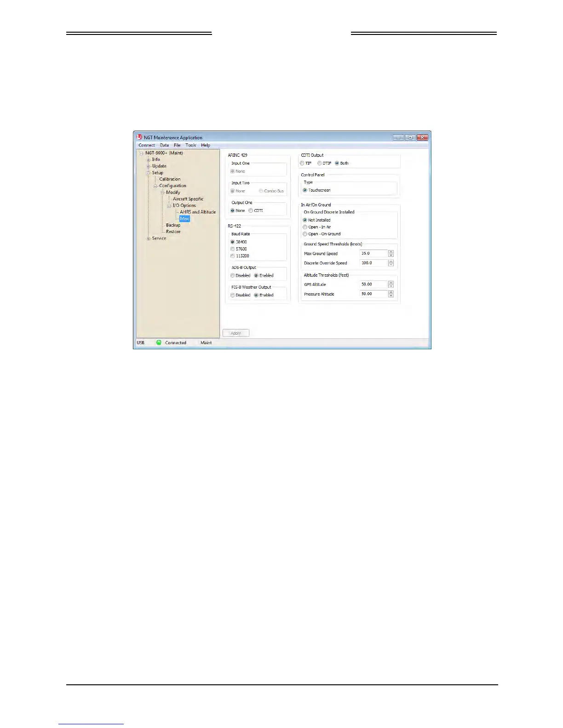Click the Maint status bar entry

click(206, 343)
